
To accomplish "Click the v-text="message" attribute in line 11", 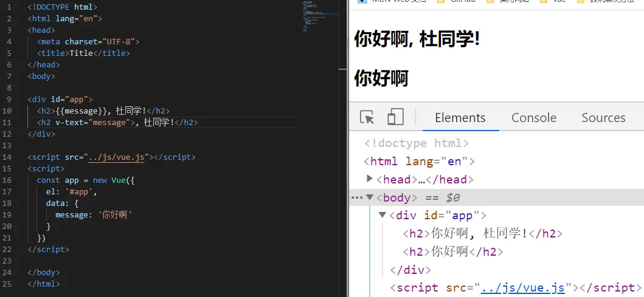I will coord(92,122).
